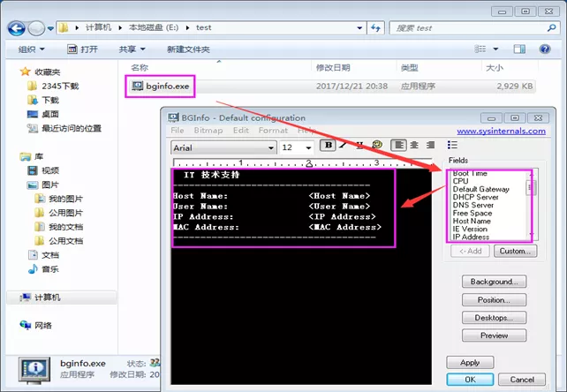Viewport: 567px width, 392px height.
Task: Toggle the Bold formatting button
Action: click(x=329, y=146)
